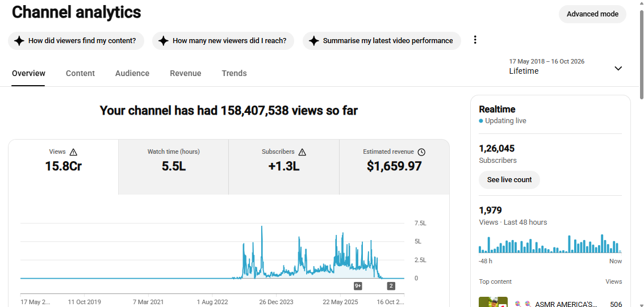Screen dimensions: 644x307
Task: Click clock icon next to Estimated revenue
Action: point(421,152)
